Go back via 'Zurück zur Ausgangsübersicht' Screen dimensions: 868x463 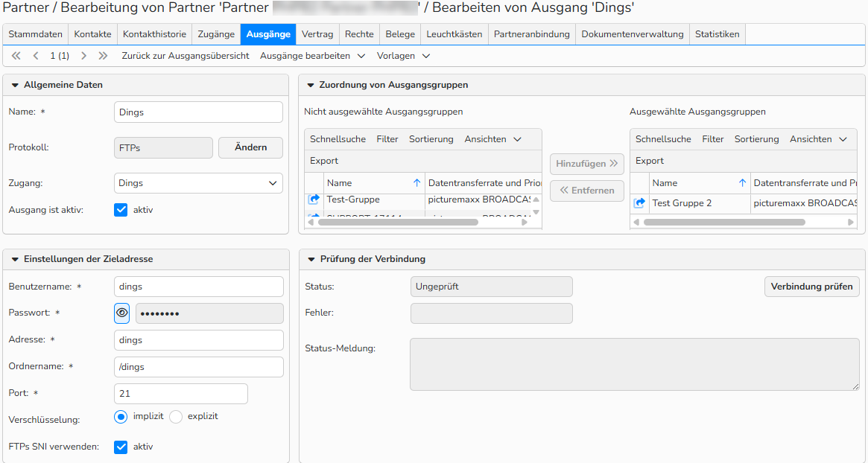pyautogui.click(x=186, y=56)
